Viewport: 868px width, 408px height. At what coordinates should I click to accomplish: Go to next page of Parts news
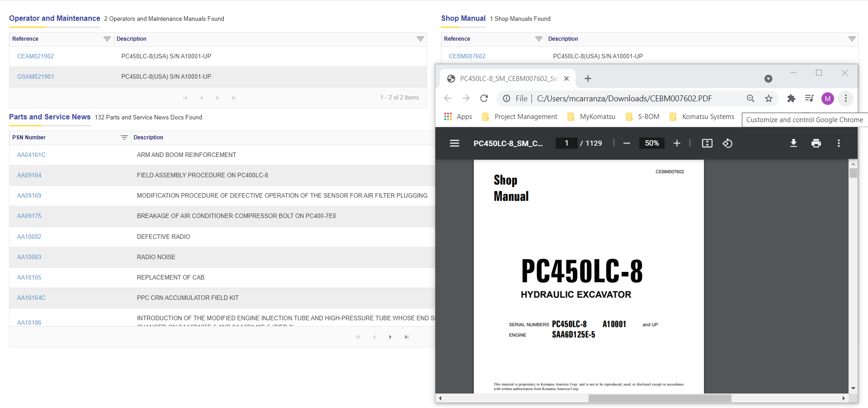390,337
